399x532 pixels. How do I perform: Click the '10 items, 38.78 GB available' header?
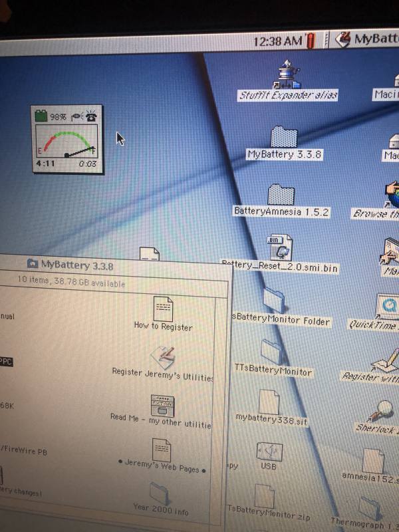[71, 281]
